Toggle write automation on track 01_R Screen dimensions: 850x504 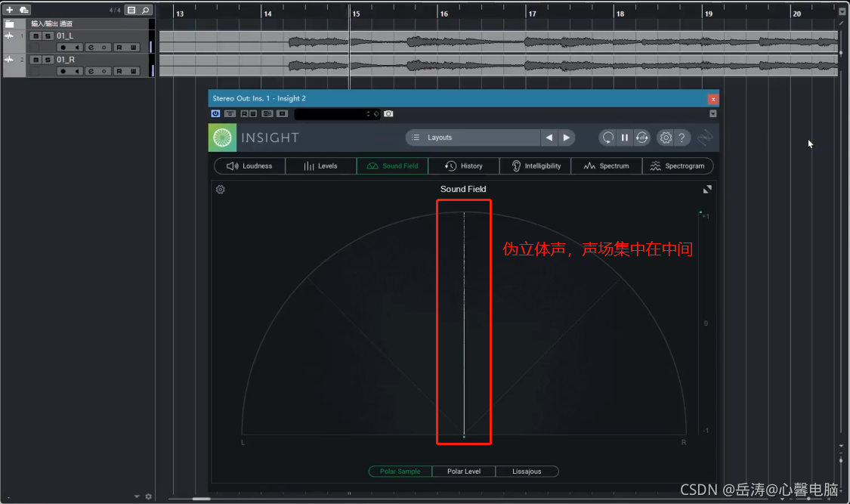point(133,72)
